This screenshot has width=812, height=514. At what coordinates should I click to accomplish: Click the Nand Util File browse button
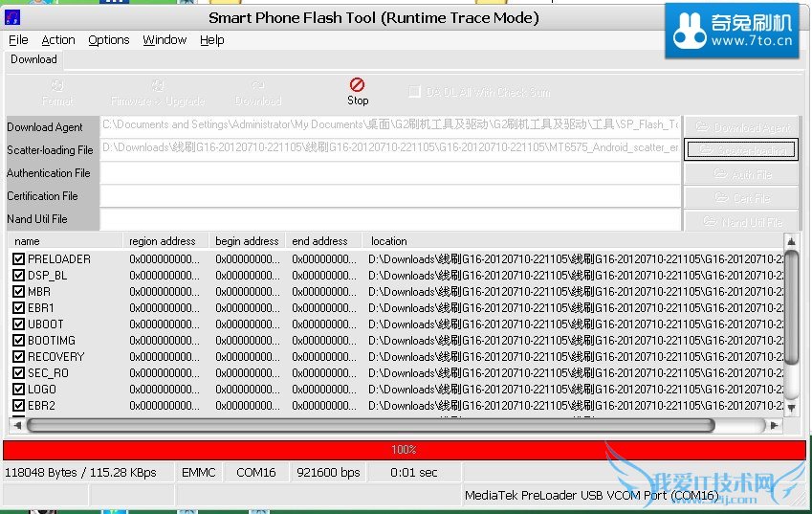point(740,221)
